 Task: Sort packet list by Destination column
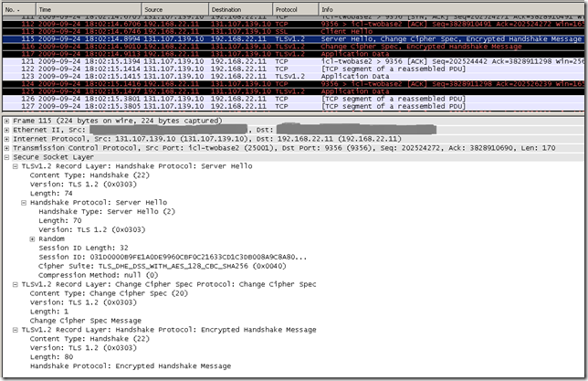tap(240, 9)
